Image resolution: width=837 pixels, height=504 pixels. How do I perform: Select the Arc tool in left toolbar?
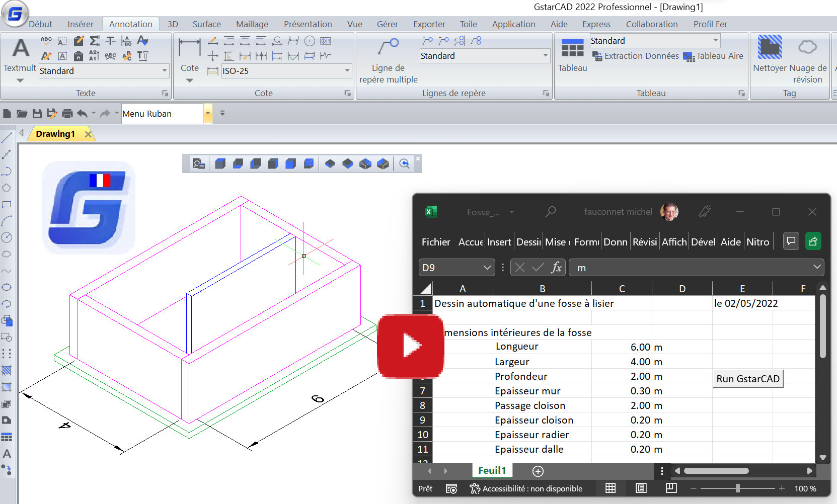[x=7, y=221]
